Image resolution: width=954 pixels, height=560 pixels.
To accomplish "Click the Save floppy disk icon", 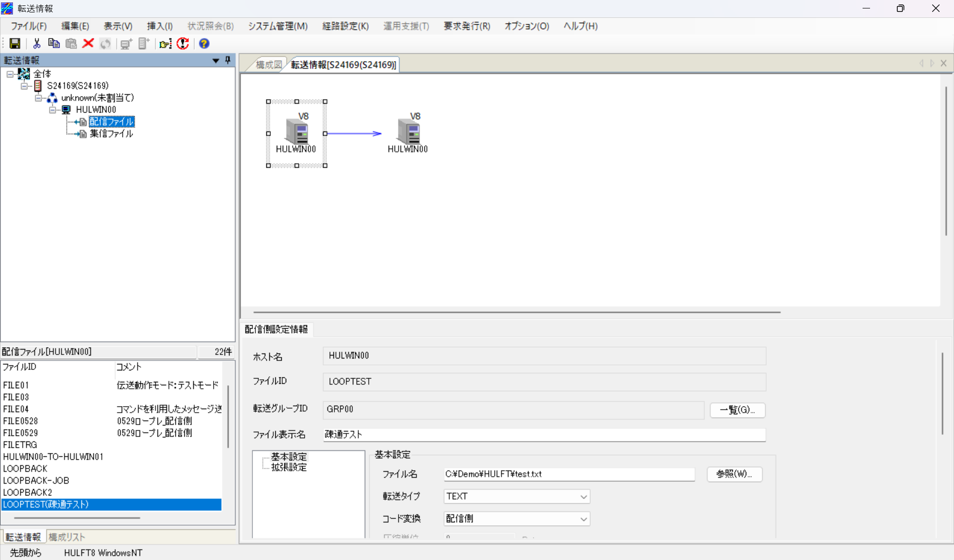I will pyautogui.click(x=15, y=44).
